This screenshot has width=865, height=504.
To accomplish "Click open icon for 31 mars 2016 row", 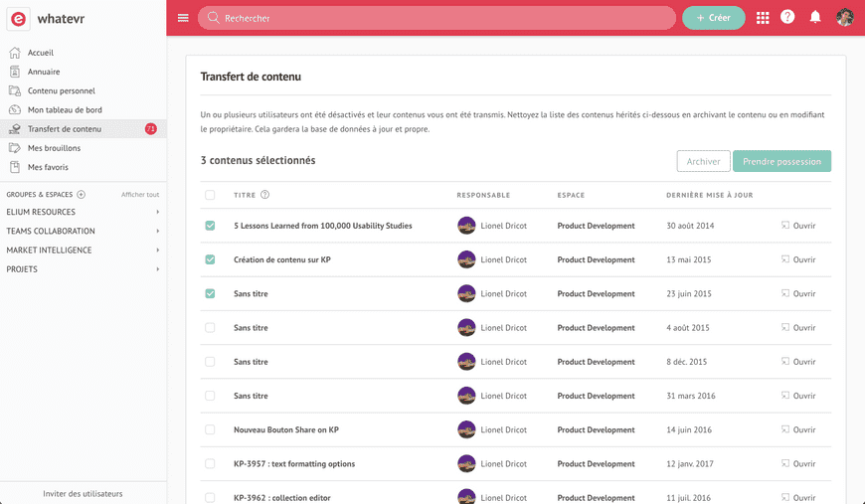I will 785,396.
